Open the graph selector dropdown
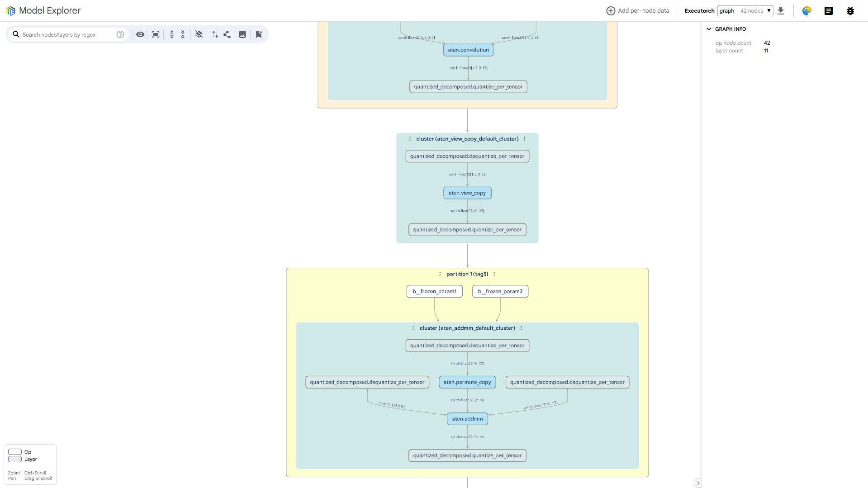The height and width of the screenshot is (488, 868). (x=745, y=11)
